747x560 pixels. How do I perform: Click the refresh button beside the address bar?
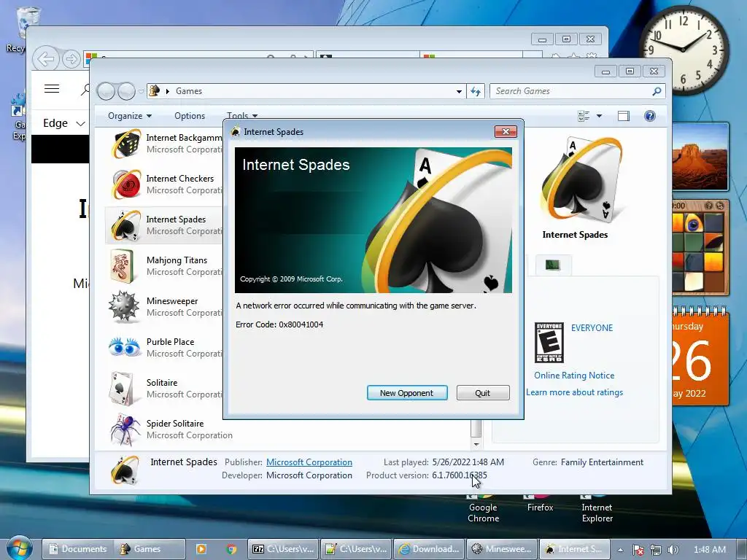tap(476, 91)
